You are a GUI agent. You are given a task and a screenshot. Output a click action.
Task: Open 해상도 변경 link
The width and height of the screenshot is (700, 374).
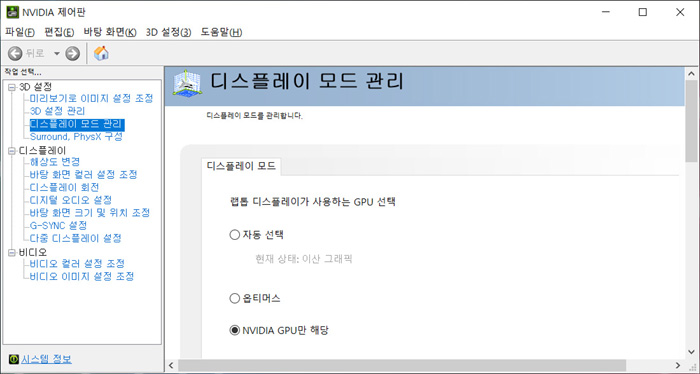tap(55, 162)
